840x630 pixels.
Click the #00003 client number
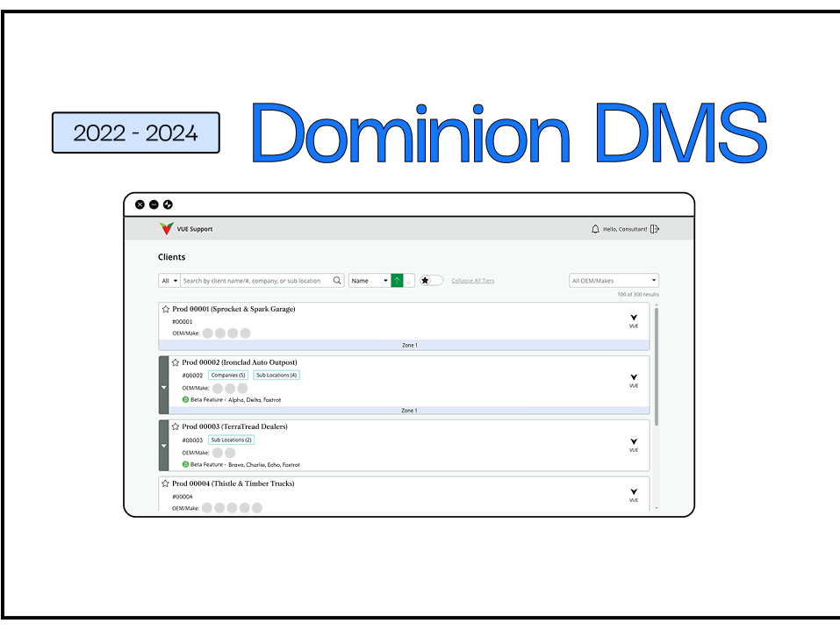click(x=192, y=440)
